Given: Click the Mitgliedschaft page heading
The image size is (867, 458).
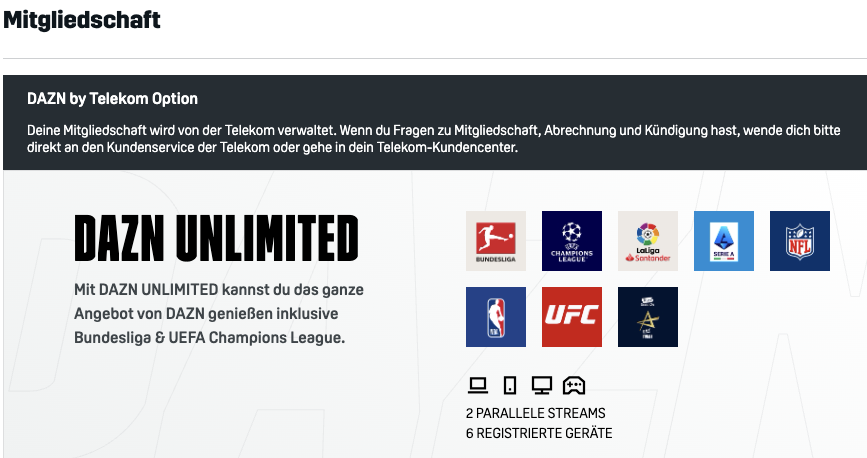Looking at the screenshot, I should (x=82, y=20).
